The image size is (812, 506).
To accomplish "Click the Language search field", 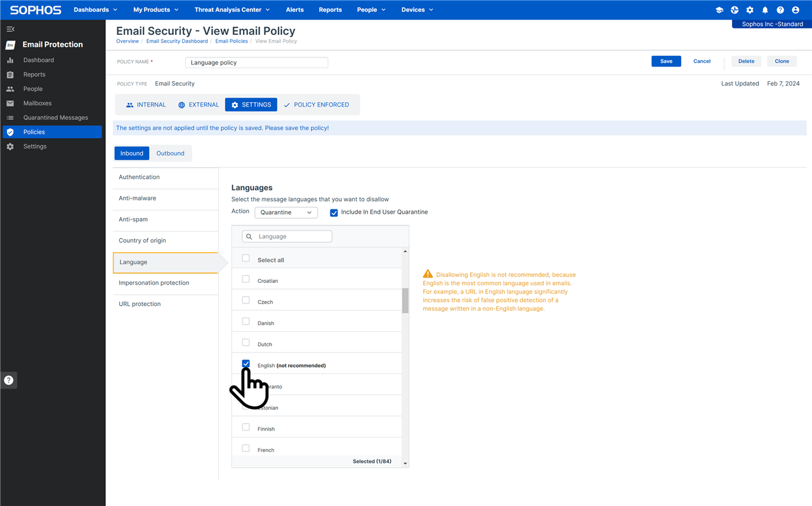I will click(287, 237).
